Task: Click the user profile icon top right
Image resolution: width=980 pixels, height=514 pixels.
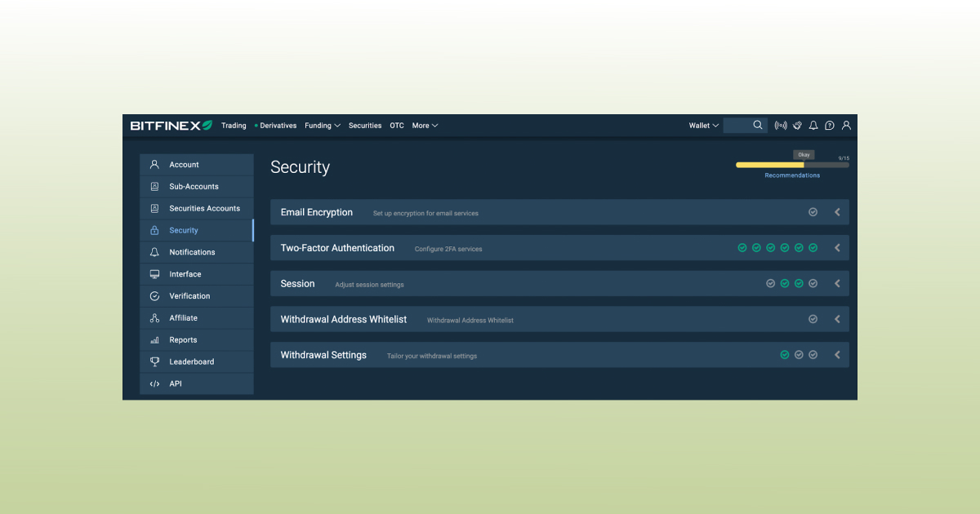Action: click(x=846, y=125)
